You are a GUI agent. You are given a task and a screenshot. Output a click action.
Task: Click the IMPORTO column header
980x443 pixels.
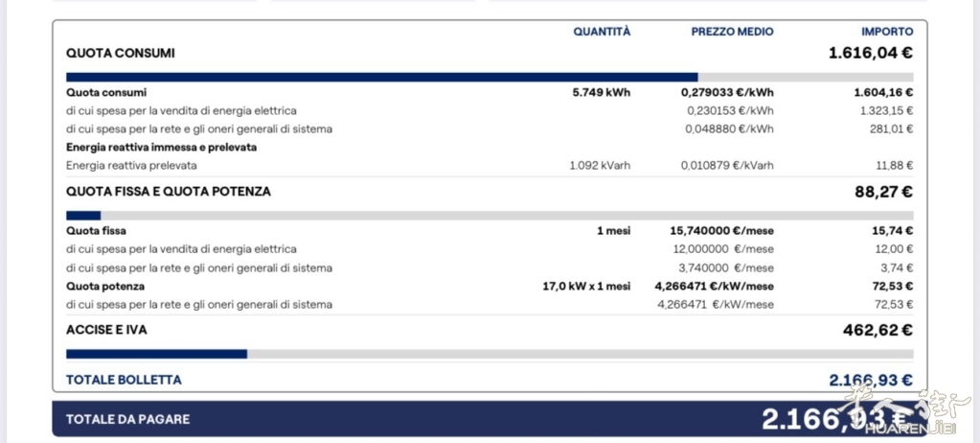pos(887,32)
